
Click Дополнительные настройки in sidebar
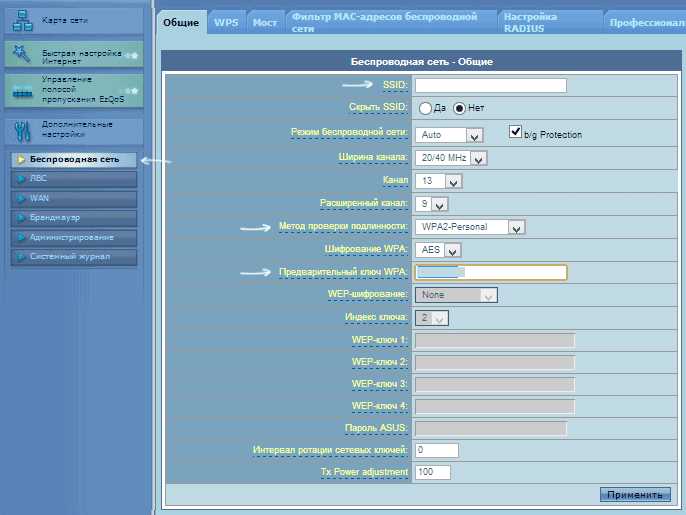pos(74,131)
